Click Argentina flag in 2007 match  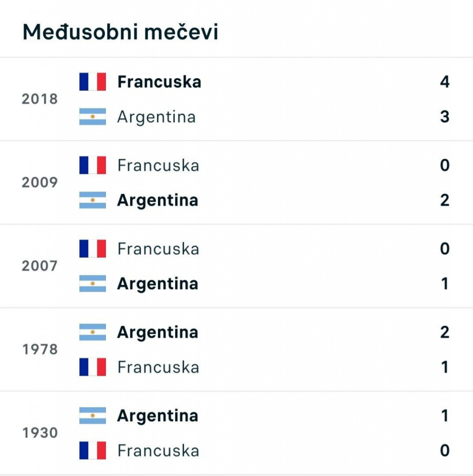tap(92, 284)
